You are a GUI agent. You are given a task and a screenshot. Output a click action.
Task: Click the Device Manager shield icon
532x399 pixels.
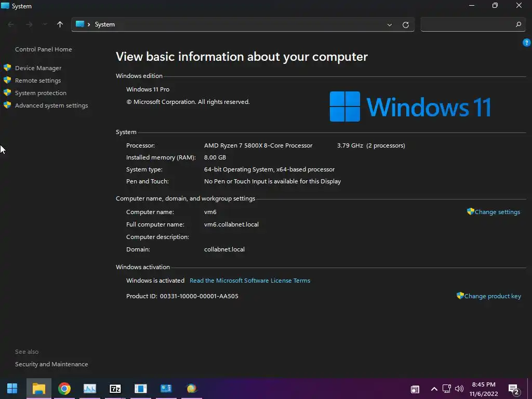pos(7,68)
